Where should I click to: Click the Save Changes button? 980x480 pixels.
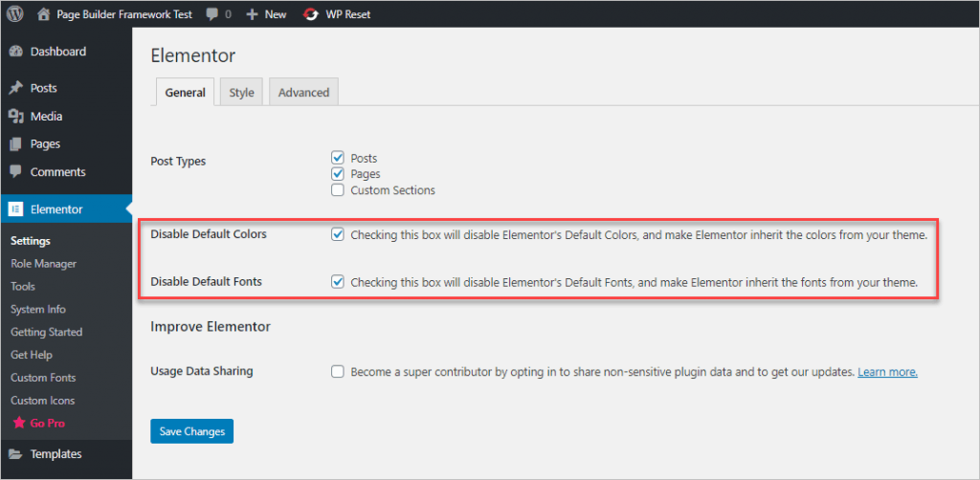[x=191, y=431]
